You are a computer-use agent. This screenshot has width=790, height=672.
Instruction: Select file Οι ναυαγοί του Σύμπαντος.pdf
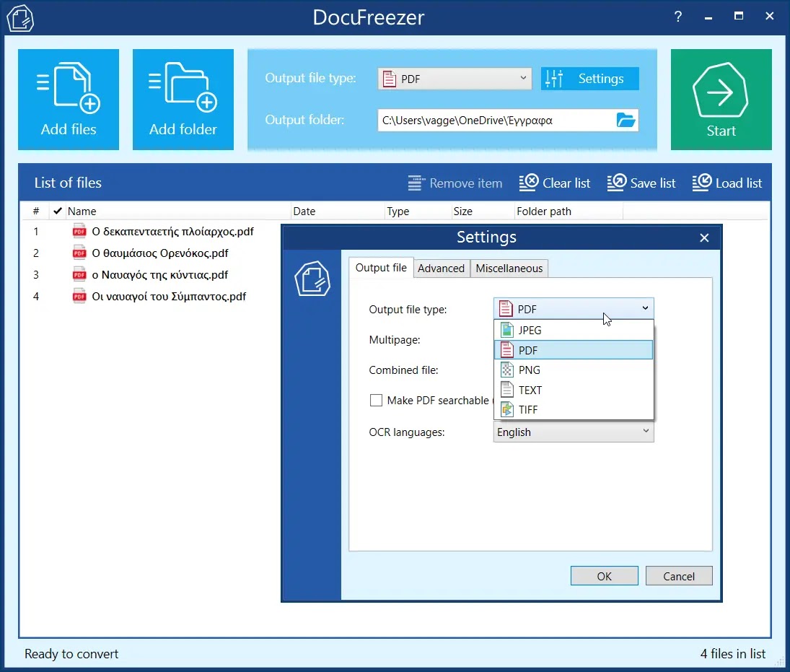(169, 297)
